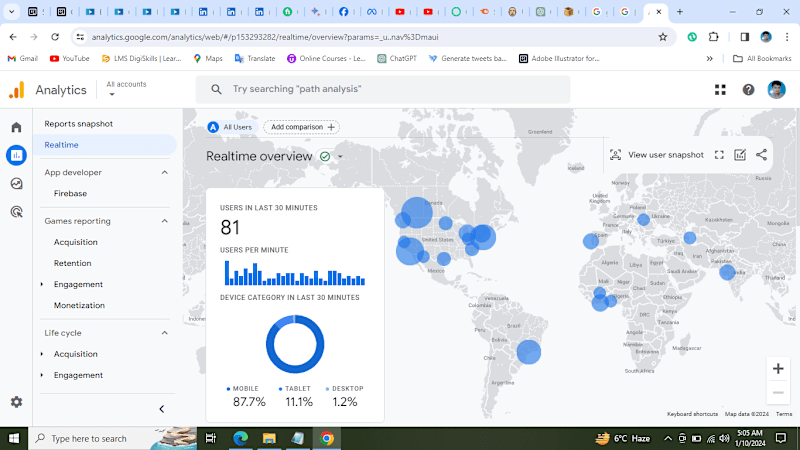The image size is (800, 450).
Task: Zoom in the map with plus
Action: tap(778, 368)
